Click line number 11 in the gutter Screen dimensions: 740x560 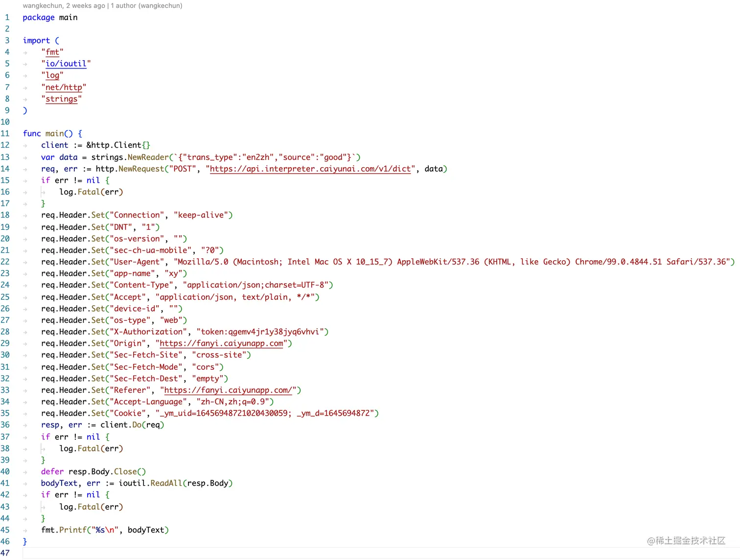(x=5, y=134)
